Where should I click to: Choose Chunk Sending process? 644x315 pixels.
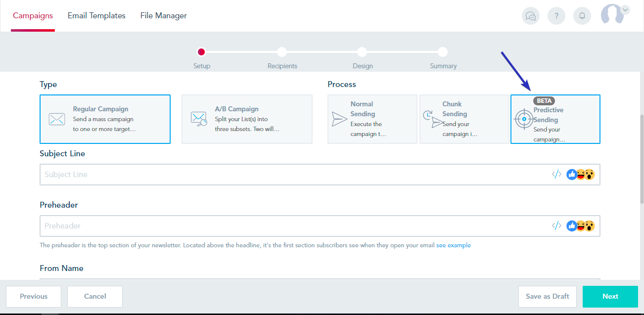tap(464, 119)
